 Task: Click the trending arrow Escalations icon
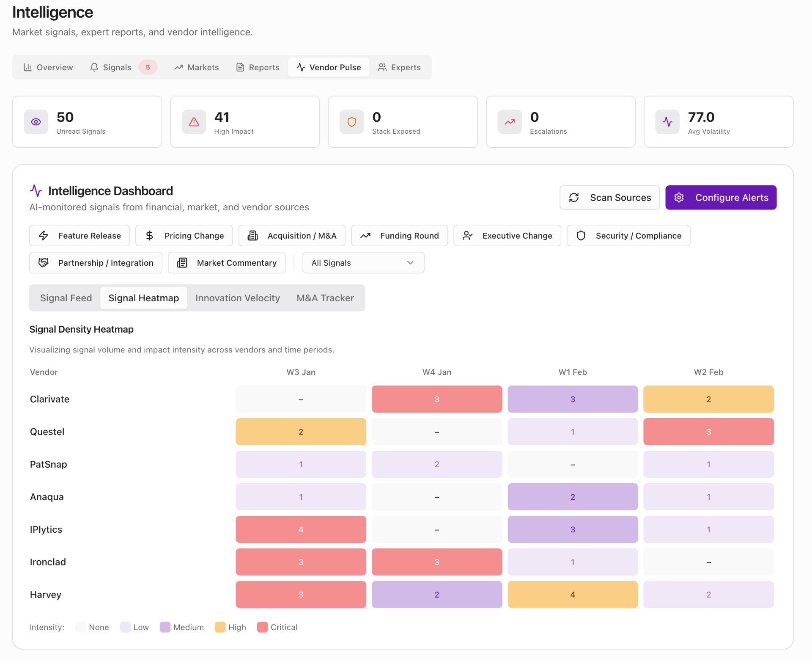pyautogui.click(x=510, y=122)
